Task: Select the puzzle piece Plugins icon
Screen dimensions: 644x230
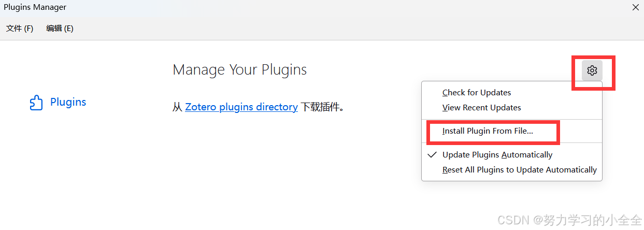Action: pos(36,103)
